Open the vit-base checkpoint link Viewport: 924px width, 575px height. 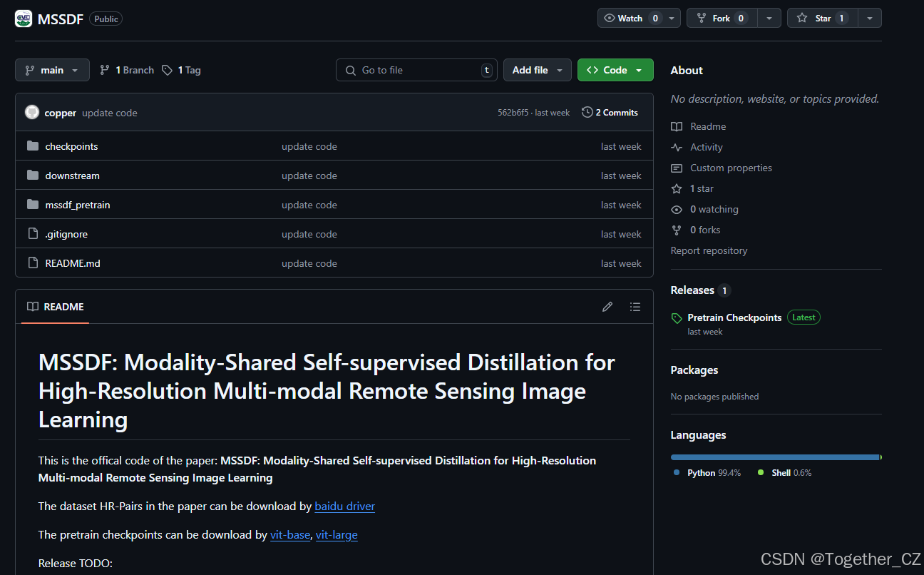tap(290, 535)
